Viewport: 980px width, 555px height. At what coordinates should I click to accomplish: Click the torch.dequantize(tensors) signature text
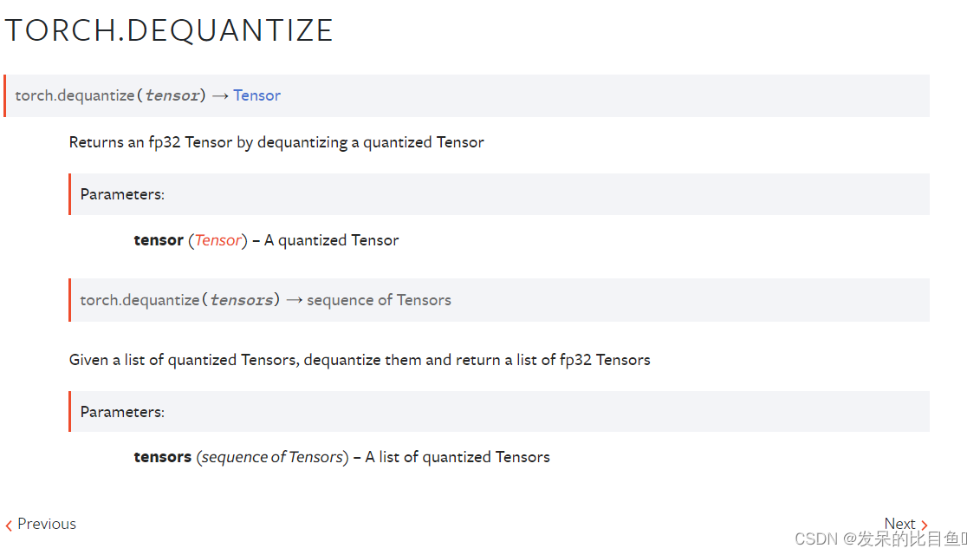click(x=180, y=300)
